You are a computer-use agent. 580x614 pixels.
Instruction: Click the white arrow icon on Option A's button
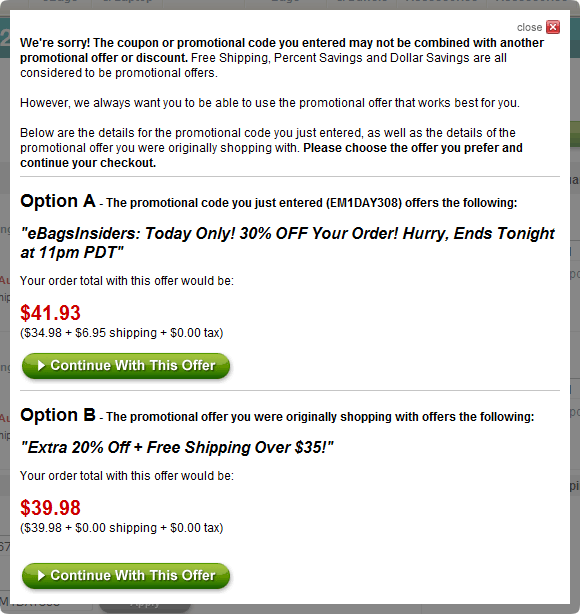(x=41, y=365)
